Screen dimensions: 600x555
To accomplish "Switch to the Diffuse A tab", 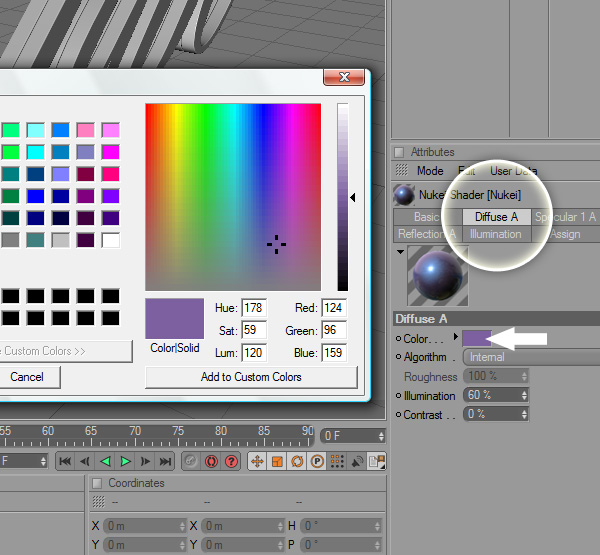I will click(496, 217).
